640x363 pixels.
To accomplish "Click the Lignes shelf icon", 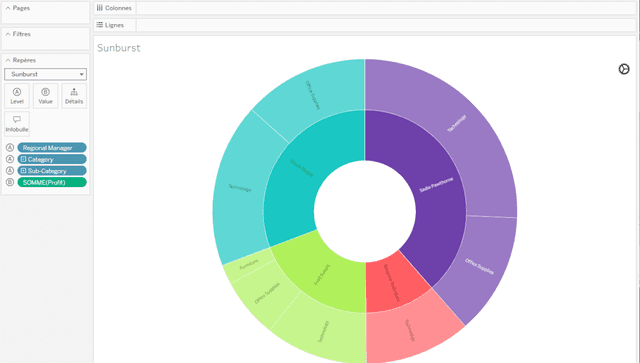I will (100, 25).
